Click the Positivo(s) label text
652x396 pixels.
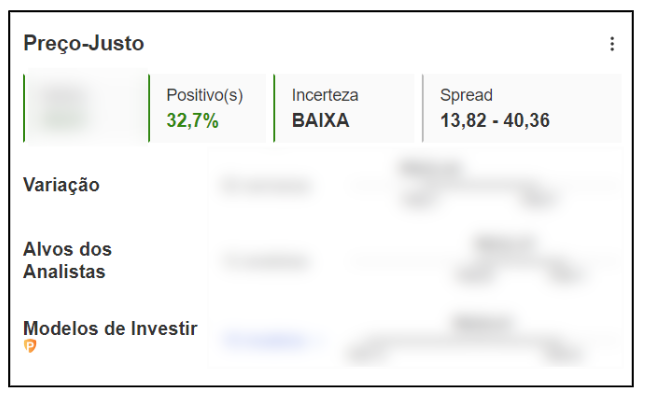[205, 95]
